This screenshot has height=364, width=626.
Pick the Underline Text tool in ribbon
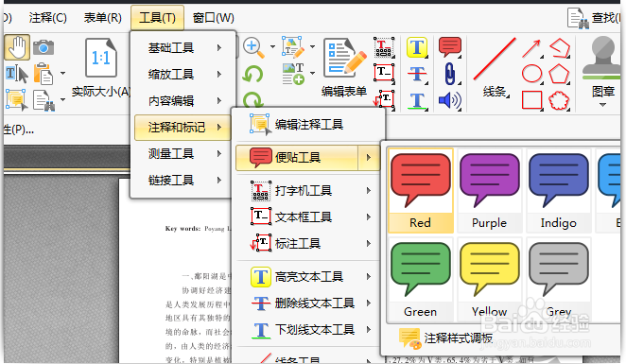coord(417,101)
